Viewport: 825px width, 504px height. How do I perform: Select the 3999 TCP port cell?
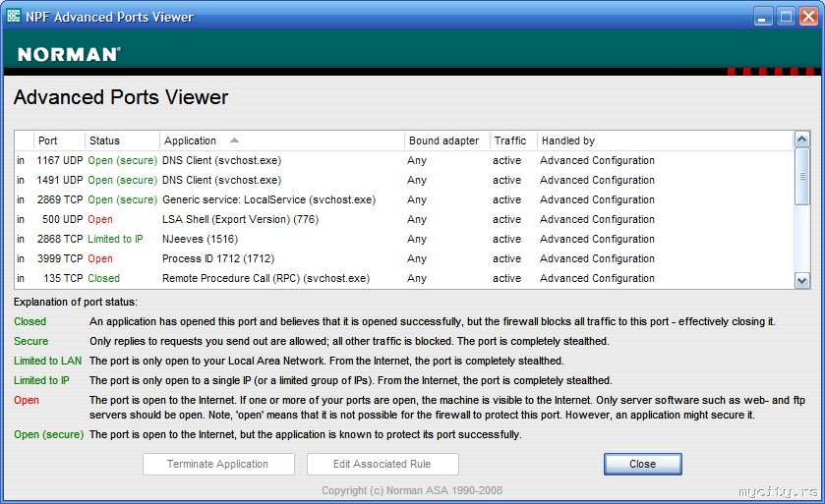60,258
